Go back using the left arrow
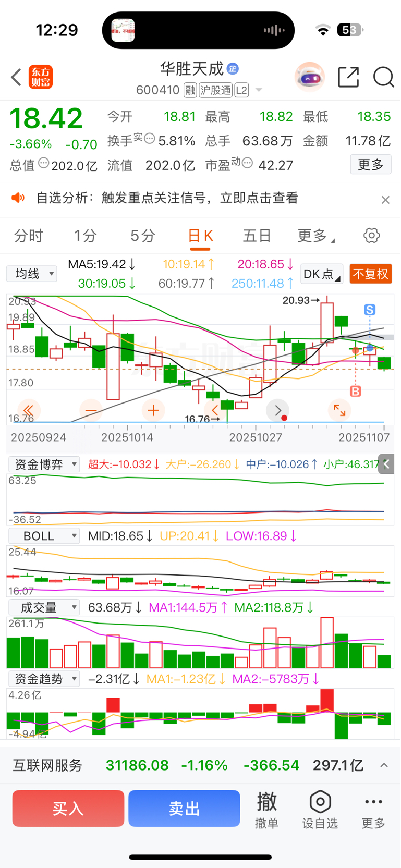Viewport: 401px width, 868px height. (x=16, y=77)
